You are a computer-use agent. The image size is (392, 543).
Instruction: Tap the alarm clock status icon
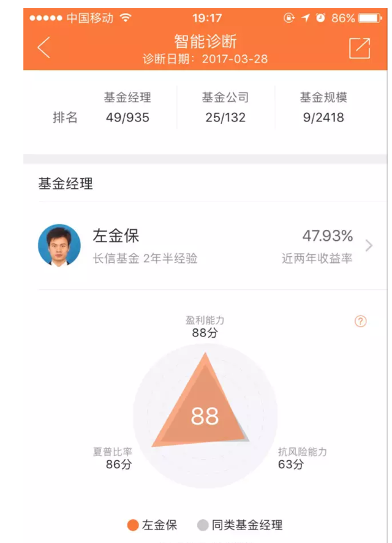(321, 18)
